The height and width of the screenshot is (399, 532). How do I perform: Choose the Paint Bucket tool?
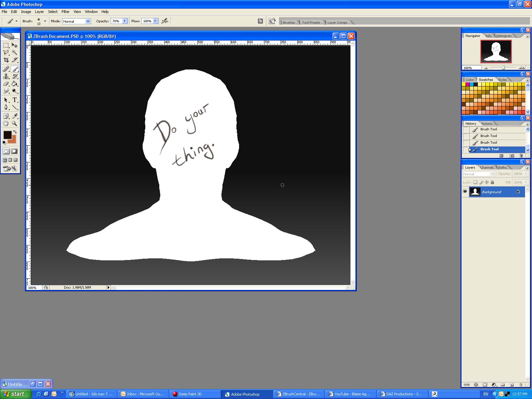[15, 84]
